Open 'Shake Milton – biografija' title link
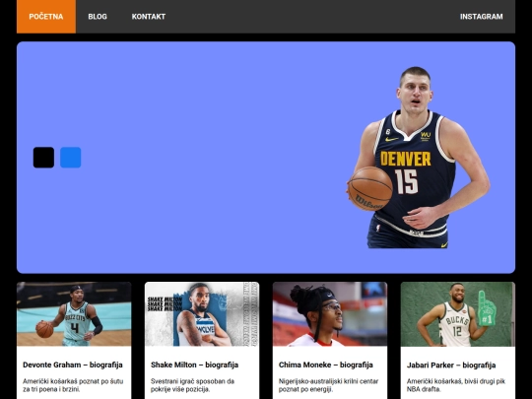 194,366
